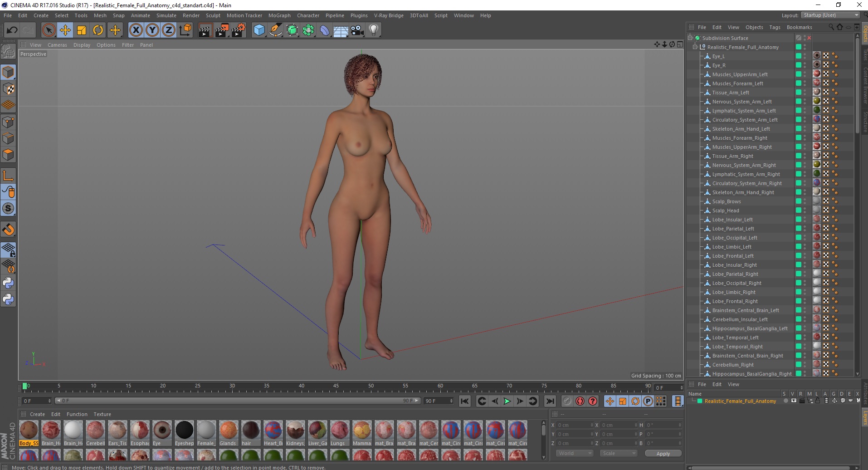The width and height of the screenshot is (868, 470).
Task: Enable the Snap magnet tool
Action: pyautogui.click(x=8, y=230)
